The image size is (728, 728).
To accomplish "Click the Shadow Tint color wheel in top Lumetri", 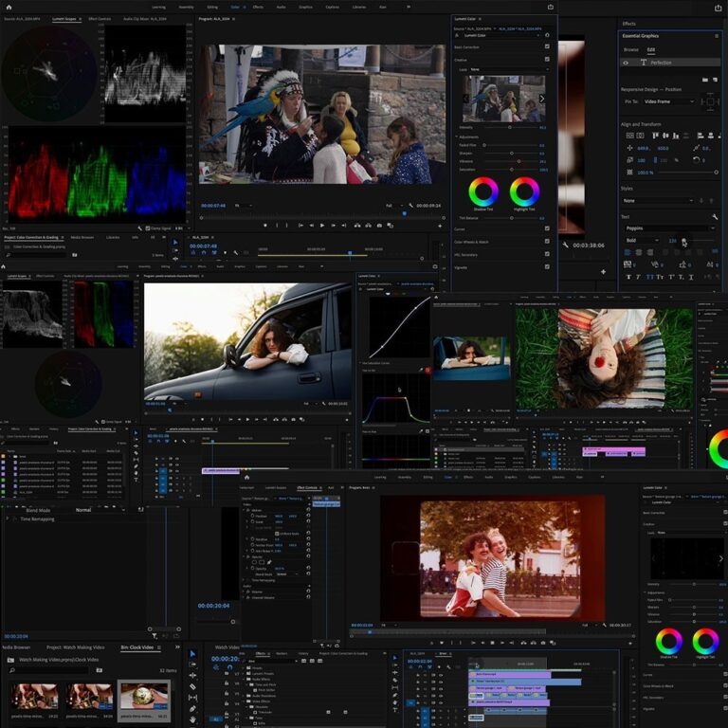I will point(483,191).
